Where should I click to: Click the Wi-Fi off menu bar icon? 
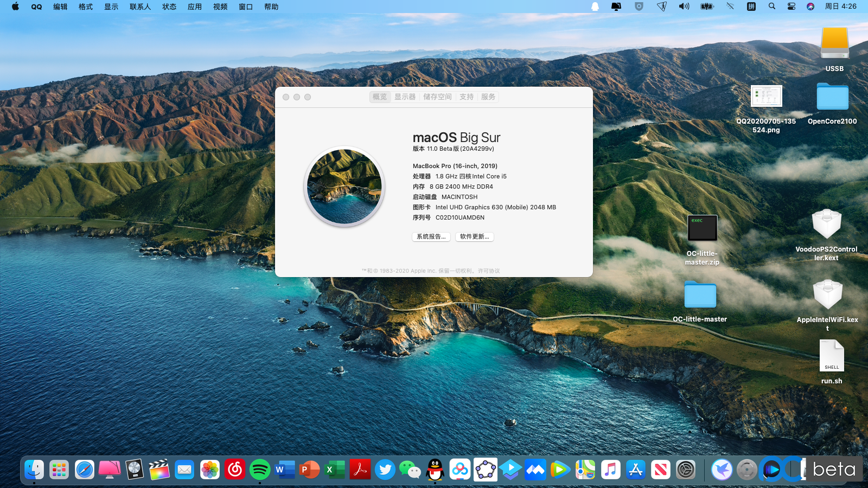730,7
